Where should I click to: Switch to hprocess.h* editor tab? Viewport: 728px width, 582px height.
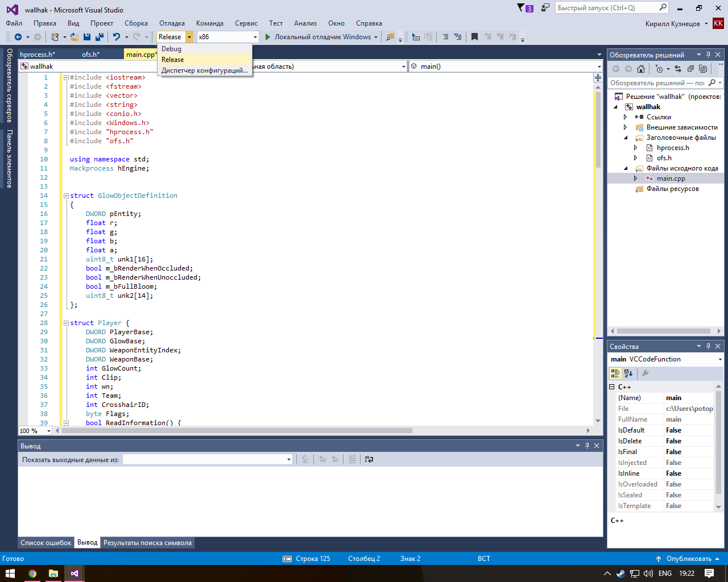pos(38,55)
